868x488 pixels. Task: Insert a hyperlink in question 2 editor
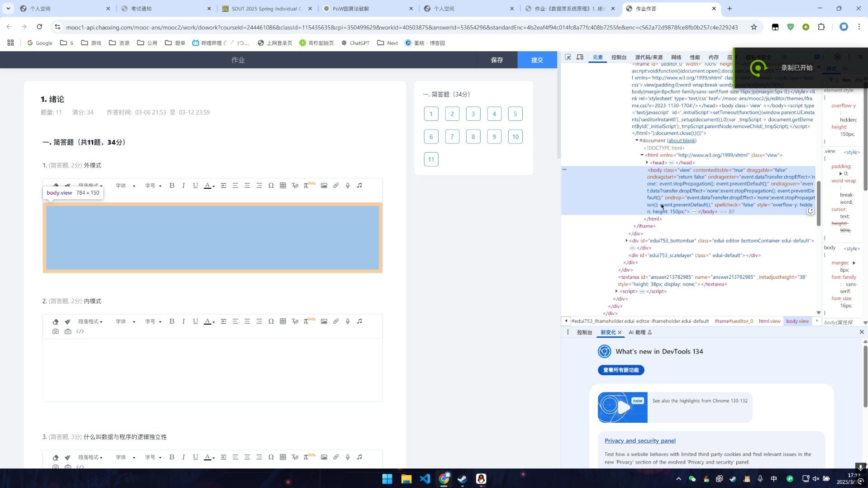336,321
